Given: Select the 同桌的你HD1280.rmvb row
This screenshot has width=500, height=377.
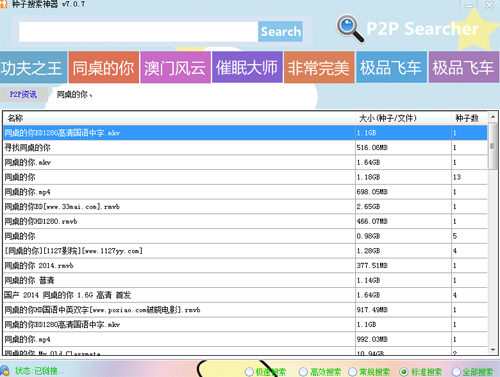Looking at the screenshot, I should (x=245, y=221).
